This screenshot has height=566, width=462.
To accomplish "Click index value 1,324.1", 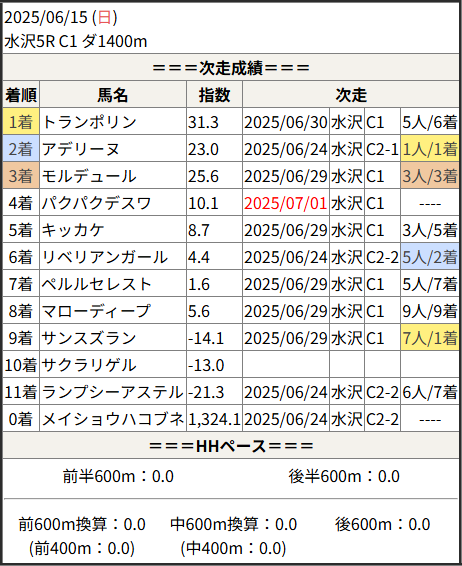I will [x=214, y=419].
